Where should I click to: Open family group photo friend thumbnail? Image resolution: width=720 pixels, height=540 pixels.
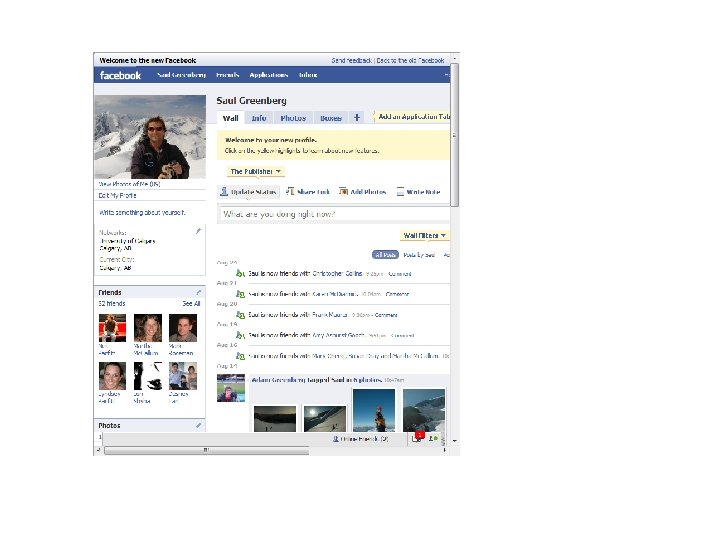pyautogui.click(x=183, y=376)
